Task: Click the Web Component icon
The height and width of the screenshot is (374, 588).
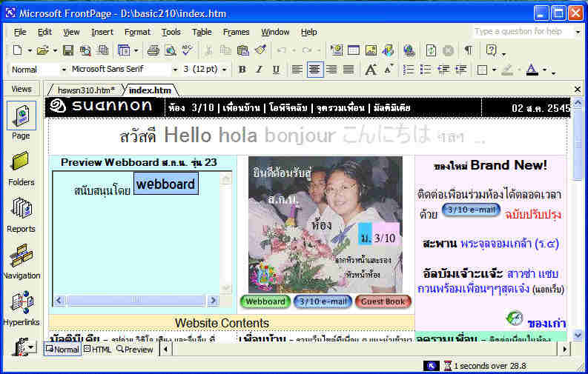Action: click(x=337, y=50)
